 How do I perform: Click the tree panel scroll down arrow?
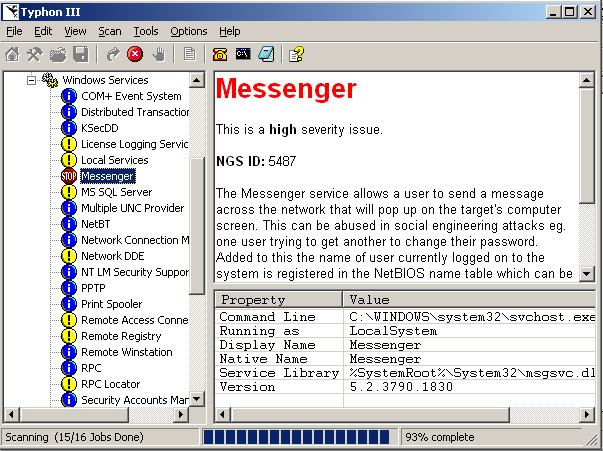(197, 399)
